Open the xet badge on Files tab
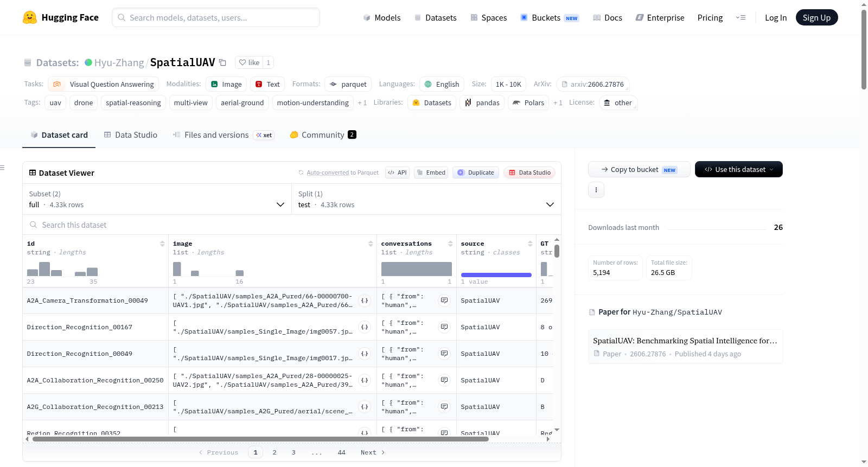 pyautogui.click(x=264, y=135)
